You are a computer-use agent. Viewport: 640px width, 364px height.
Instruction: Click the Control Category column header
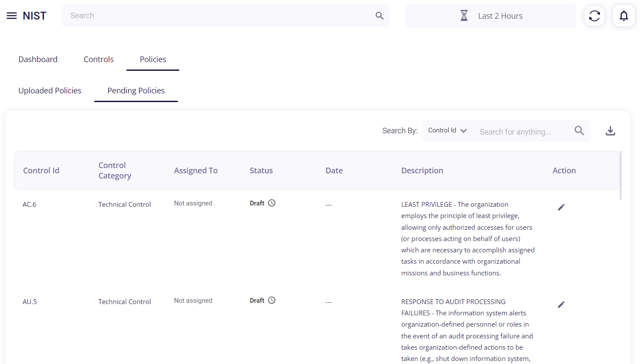115,171
